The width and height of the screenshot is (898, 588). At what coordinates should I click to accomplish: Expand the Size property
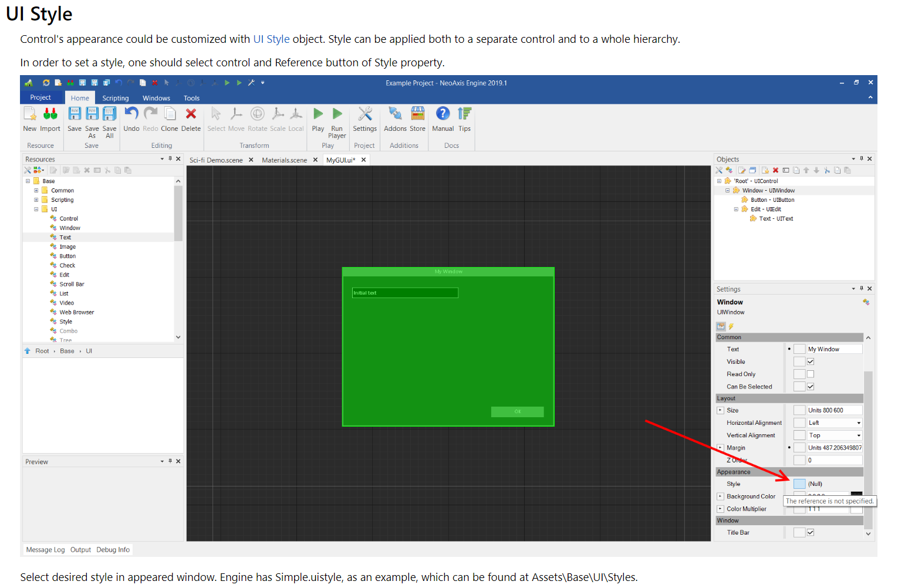coord(720,410)
